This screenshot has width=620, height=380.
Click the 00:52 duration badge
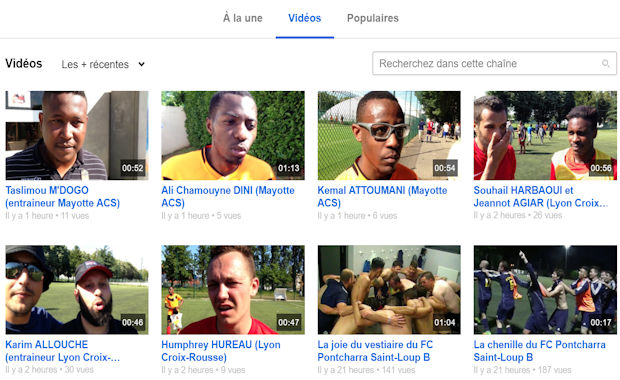click(x=132, y=168)
